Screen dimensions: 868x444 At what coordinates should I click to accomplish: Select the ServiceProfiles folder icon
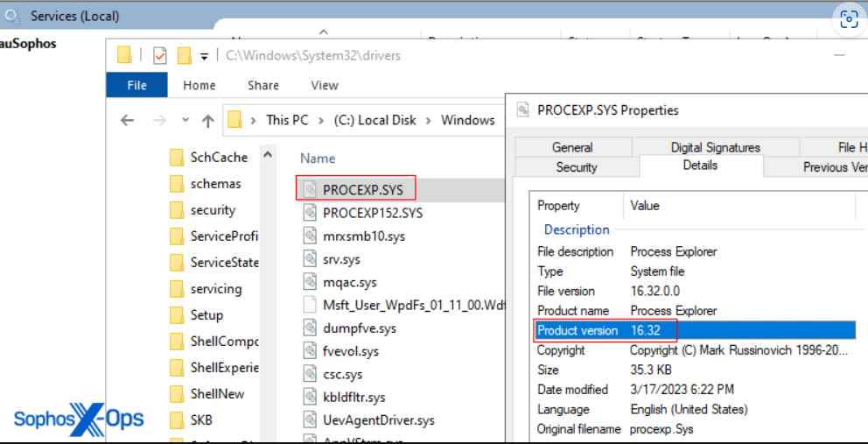pos(177,236)
